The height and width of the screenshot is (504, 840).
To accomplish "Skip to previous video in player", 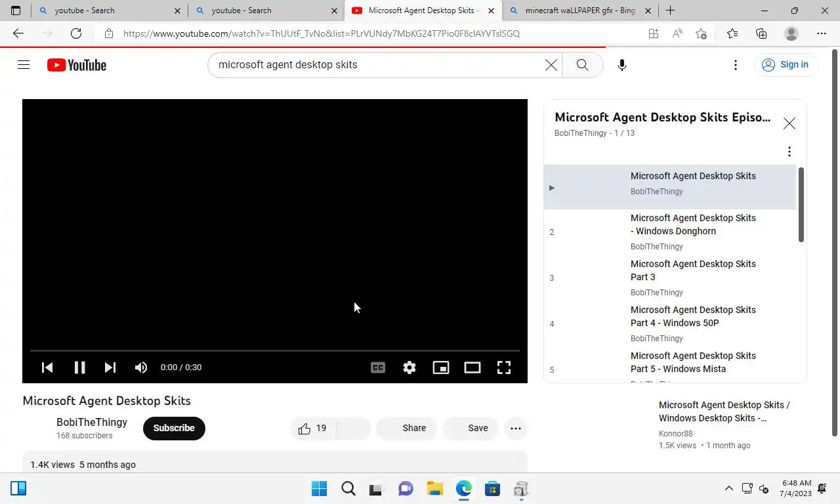I will point(47,367).
